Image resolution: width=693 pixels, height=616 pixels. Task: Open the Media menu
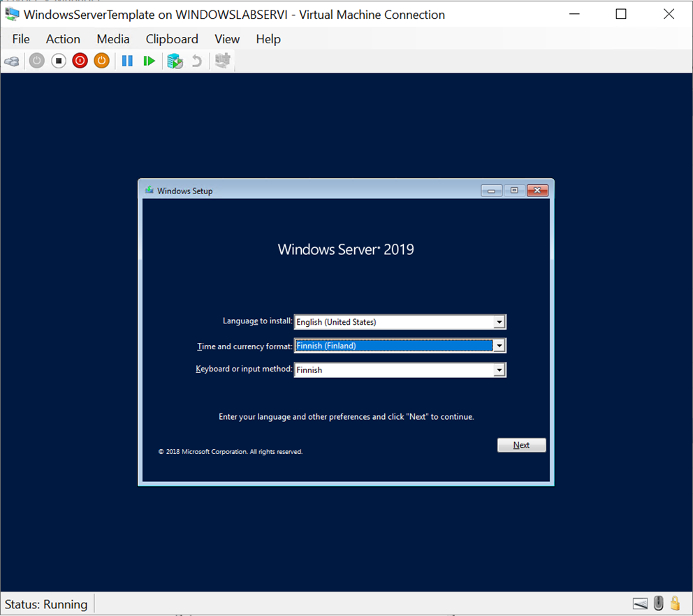pyautogui.click(x=112, y=39)
